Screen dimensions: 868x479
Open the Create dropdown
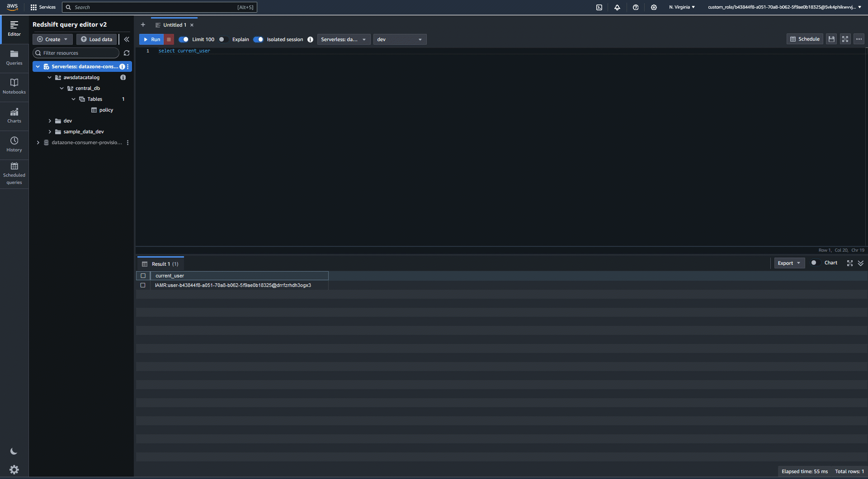tap(52, 39)
